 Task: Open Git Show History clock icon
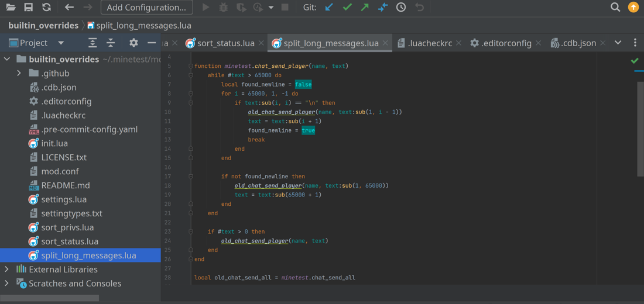pos(401,7)
